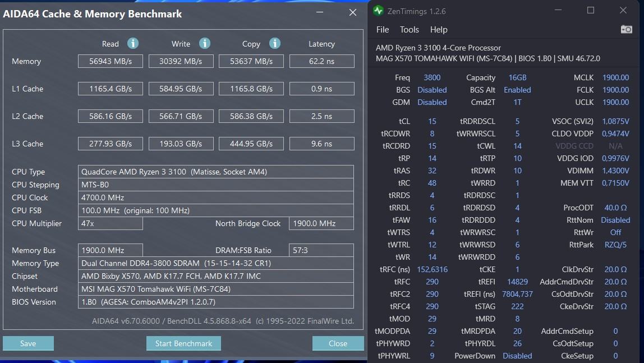Image resolution: width=644 pixels, height=363 pixels.
Task: Select the L2 Cache latency 2.5 ns
Action: pos(321,116)
